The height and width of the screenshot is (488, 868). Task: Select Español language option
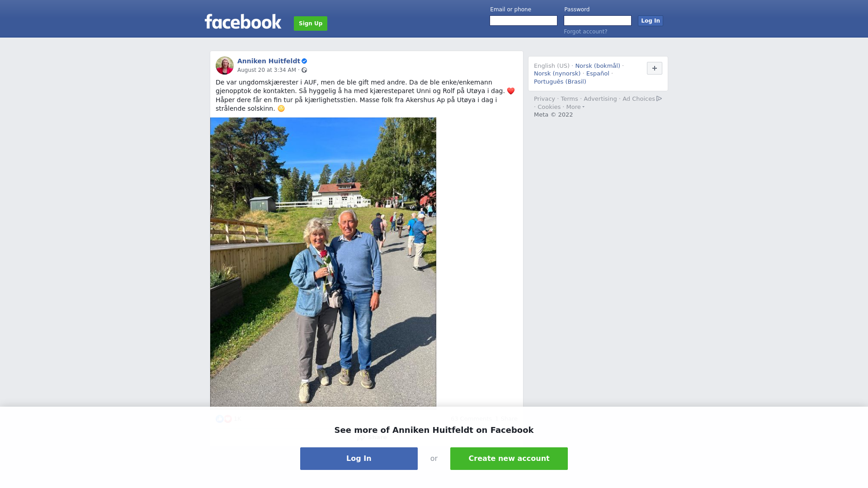tap(598, 74)
